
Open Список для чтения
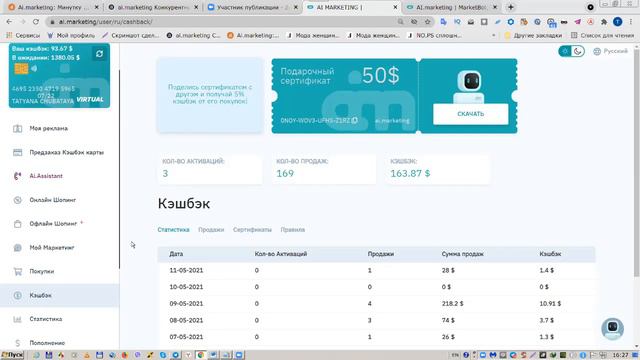click(x=602, y=36)
